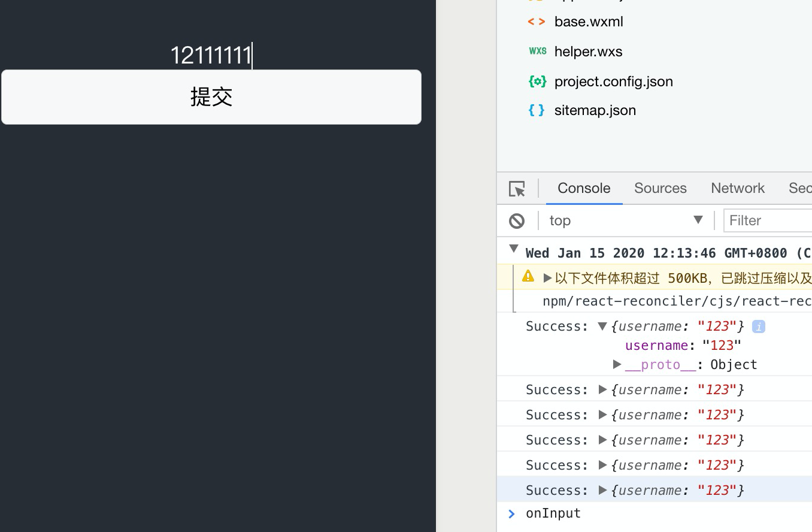Switch to the Sources tab
The image size is (812, 532).
(x=660, y=188)
